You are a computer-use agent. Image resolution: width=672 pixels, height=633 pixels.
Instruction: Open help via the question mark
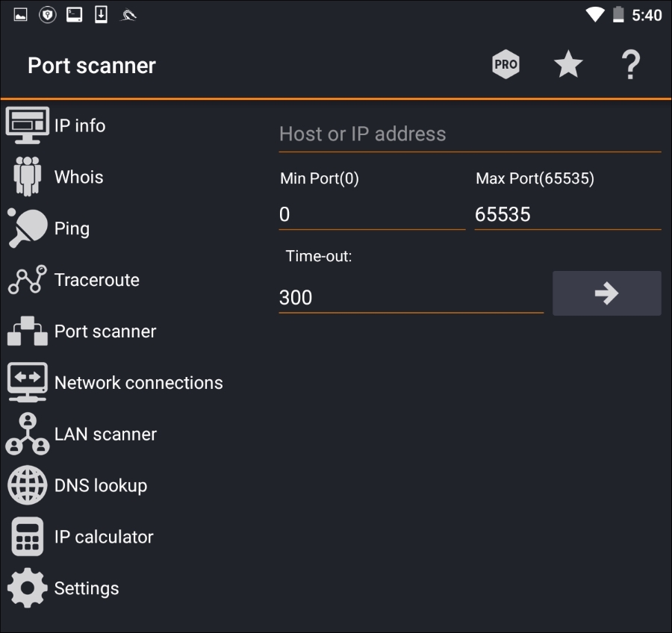coord(631,64)
